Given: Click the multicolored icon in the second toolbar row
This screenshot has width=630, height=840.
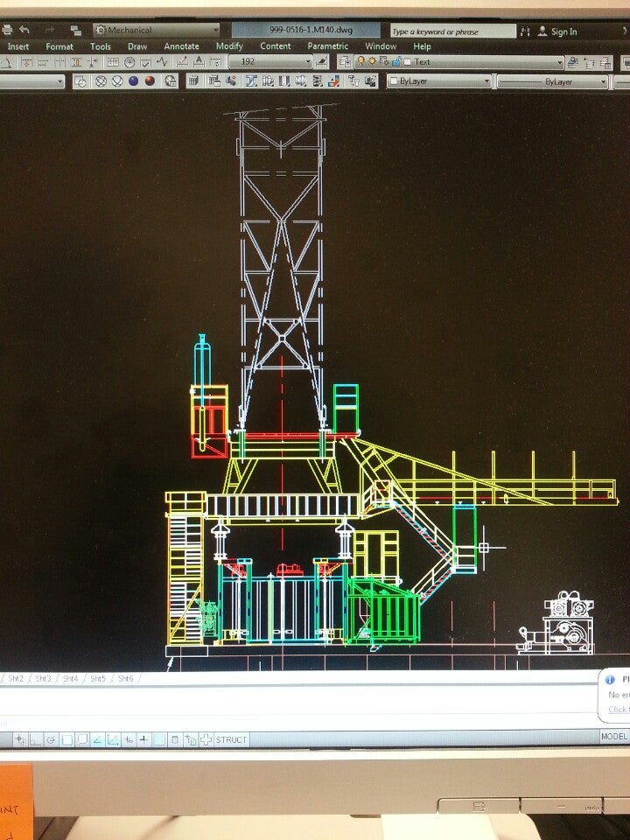Looking at the screenshot, I should 333,81.
